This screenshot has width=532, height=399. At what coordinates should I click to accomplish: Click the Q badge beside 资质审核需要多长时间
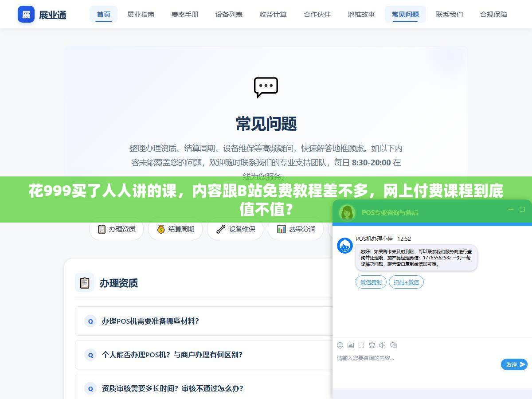(90, 388)
